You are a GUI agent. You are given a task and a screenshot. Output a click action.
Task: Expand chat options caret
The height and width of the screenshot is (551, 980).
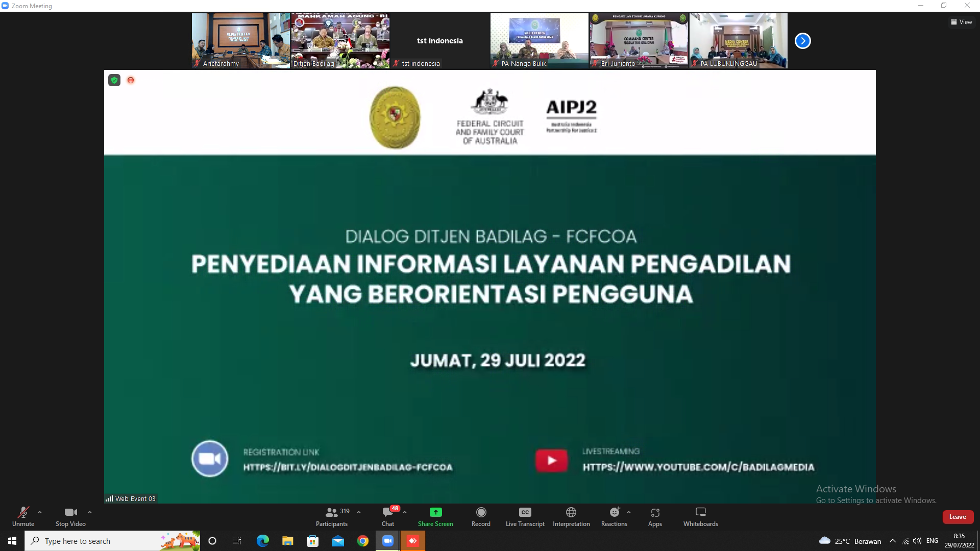(x=405, y=512)
